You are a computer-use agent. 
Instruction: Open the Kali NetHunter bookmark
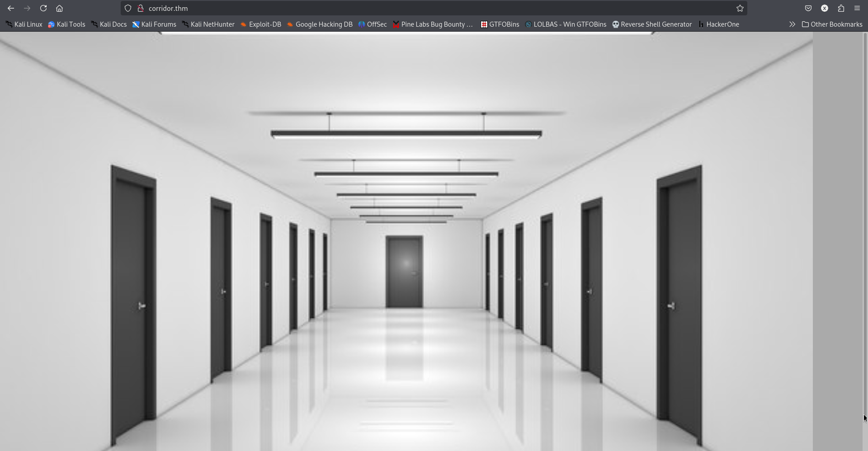[x=208, y=24]
